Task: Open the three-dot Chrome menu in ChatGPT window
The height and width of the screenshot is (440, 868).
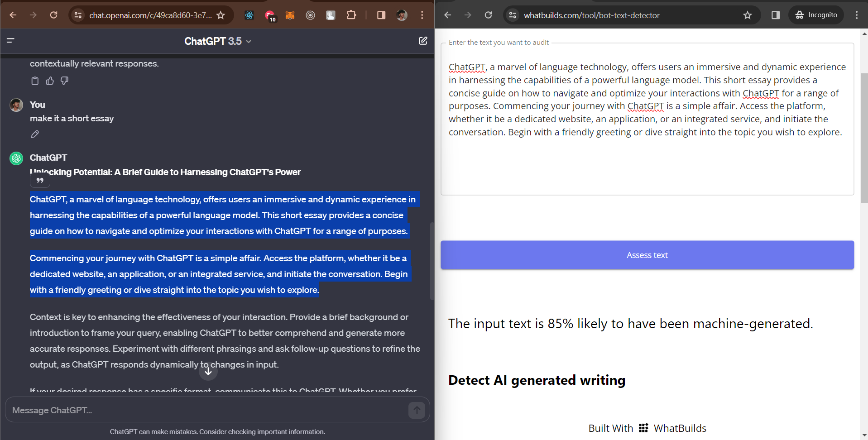Action: (x=422, y=15)
